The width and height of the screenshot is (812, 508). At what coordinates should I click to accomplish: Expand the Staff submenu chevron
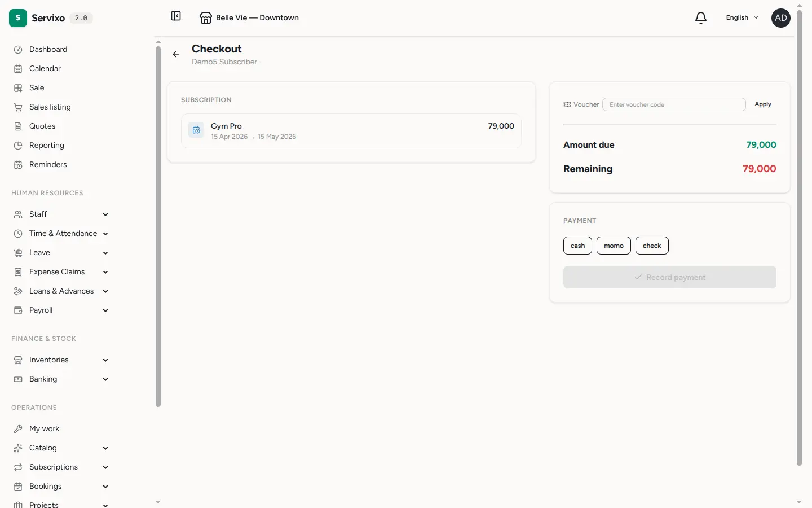click(105, 214)
